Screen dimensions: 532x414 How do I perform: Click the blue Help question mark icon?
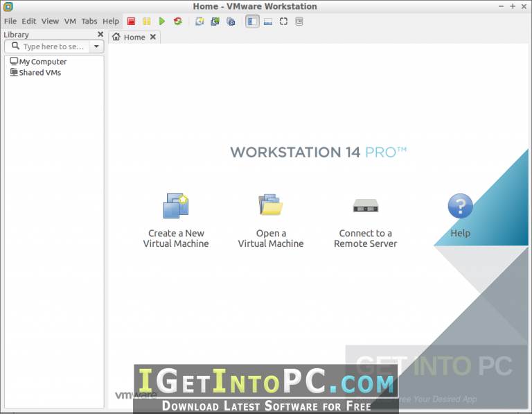(460, 206)
